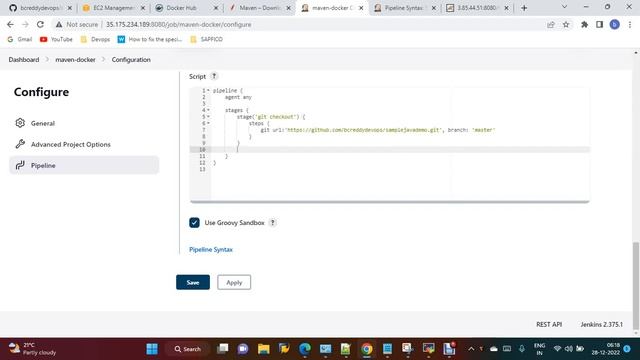640x360 pixels.
Task: Apply the configuration changes
Action: (x=234, y=282)
